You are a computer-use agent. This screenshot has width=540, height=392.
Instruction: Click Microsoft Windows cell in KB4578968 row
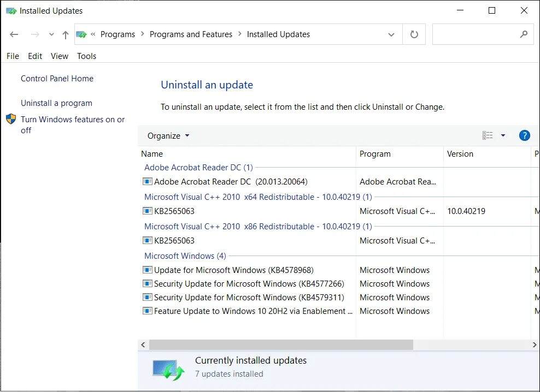[x=395, y=270]
